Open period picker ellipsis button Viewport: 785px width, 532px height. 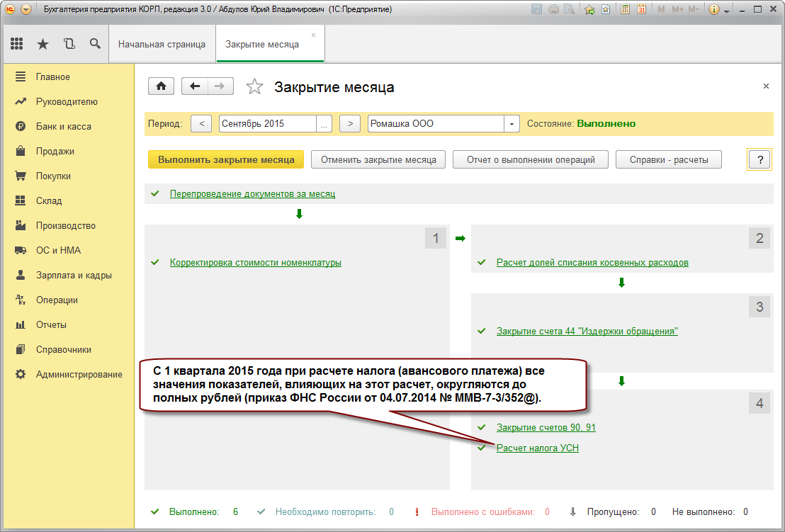coord(324,124)
